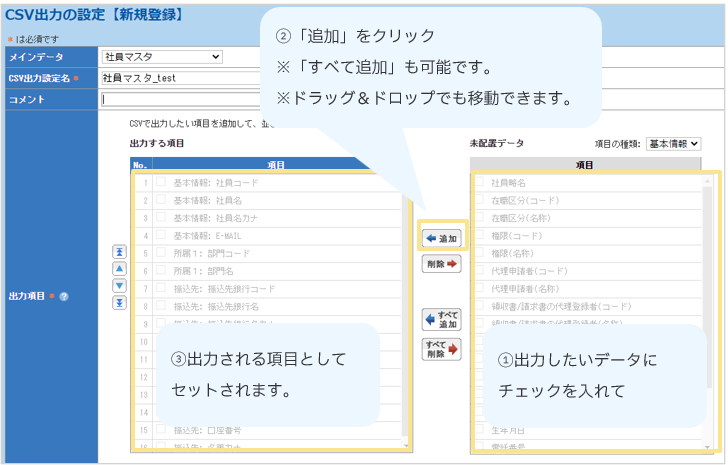The width and height of the screenshot is (728, 465).
Task: Click the CSV出力設定名 text field
Action: (x=180, y=77)
